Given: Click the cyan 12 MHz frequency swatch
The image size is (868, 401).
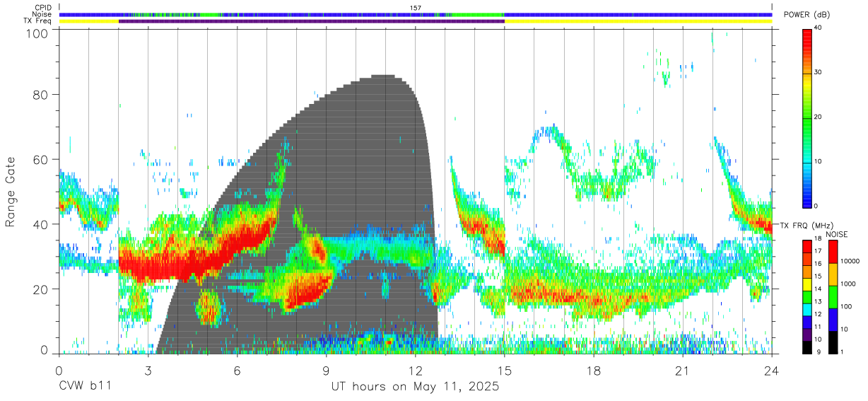Looking at the screenshot, I should click(x=807, y=309).
